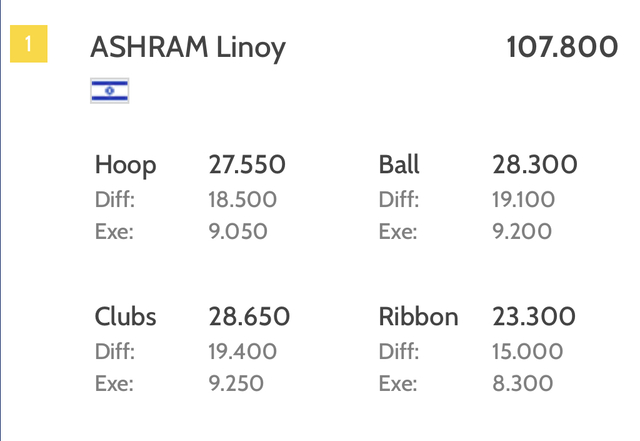Open athlete name ASHRAM Linoy
640x441 pixels.
click(188, 49)
